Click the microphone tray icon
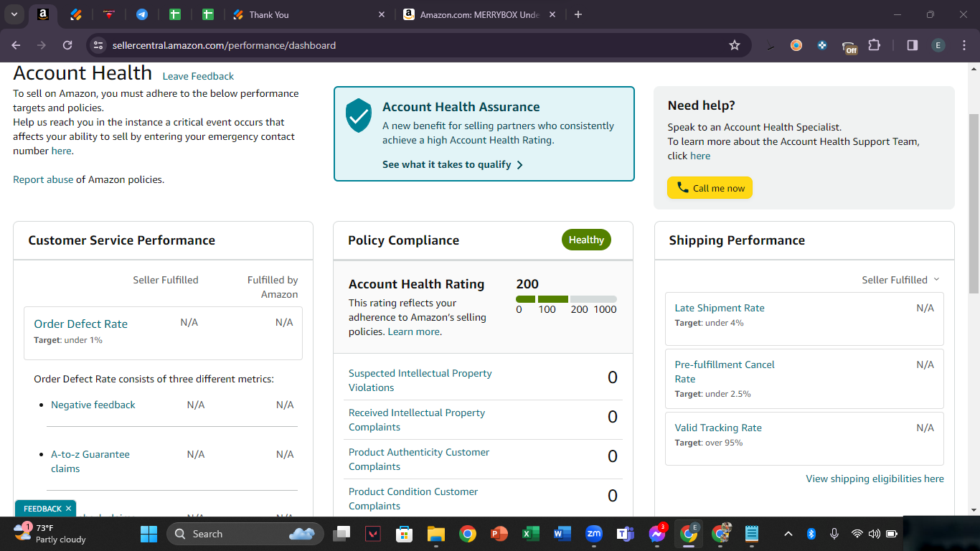This screenshot has width=980, height=551. tap(834, 534)
